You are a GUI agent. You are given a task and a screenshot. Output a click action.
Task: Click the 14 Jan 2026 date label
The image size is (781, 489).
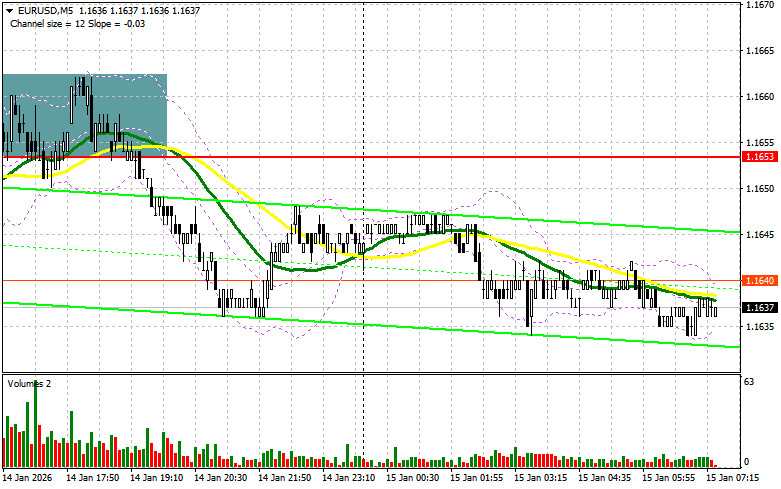coord(28,477)
